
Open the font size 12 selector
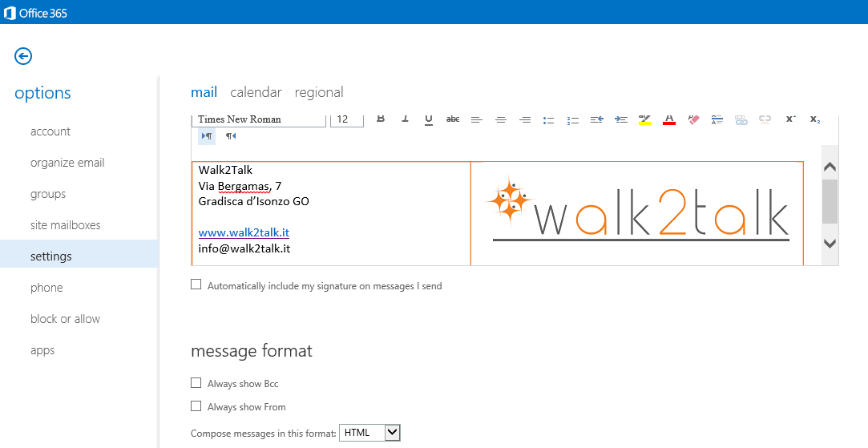(x=346, y=119)
